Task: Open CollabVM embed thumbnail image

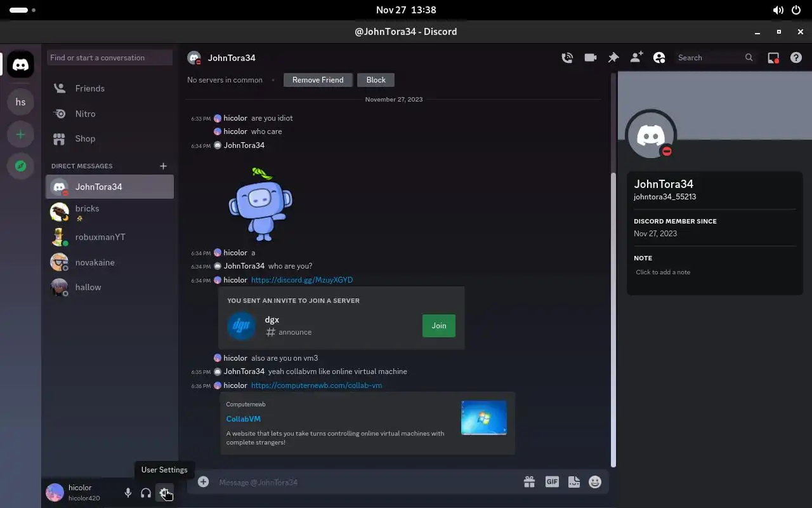Action: click(484, 417)
